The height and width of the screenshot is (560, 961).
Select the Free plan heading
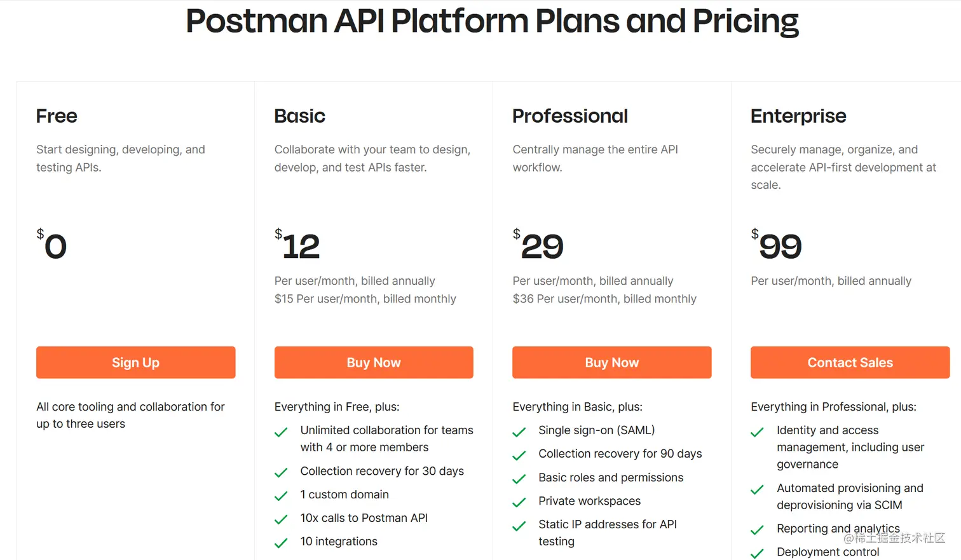(57, 116)
